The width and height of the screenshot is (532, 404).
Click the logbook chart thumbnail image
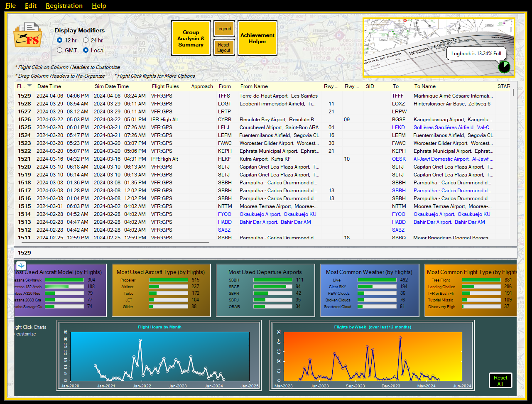click(439, 47)
